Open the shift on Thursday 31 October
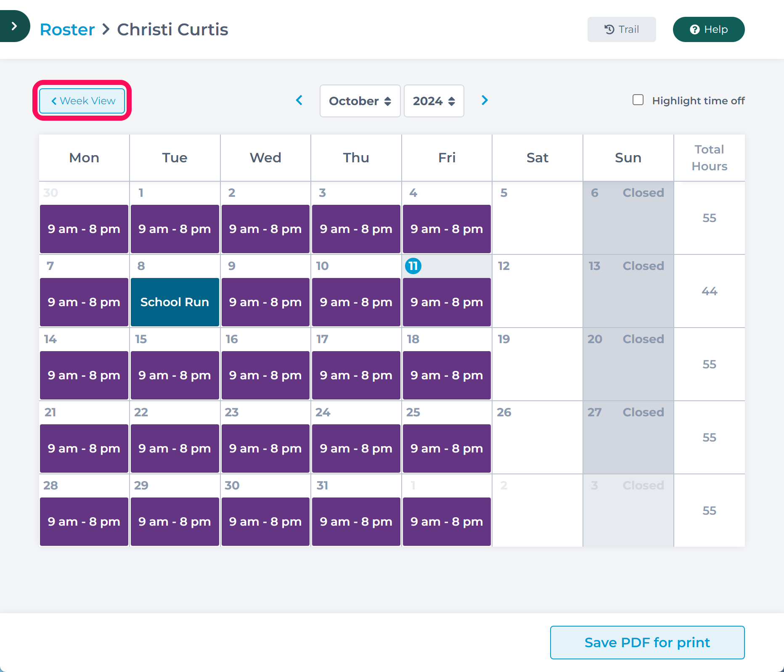Image resolution: width=784 pixels, height=672 pixels. tap(356, 521)
